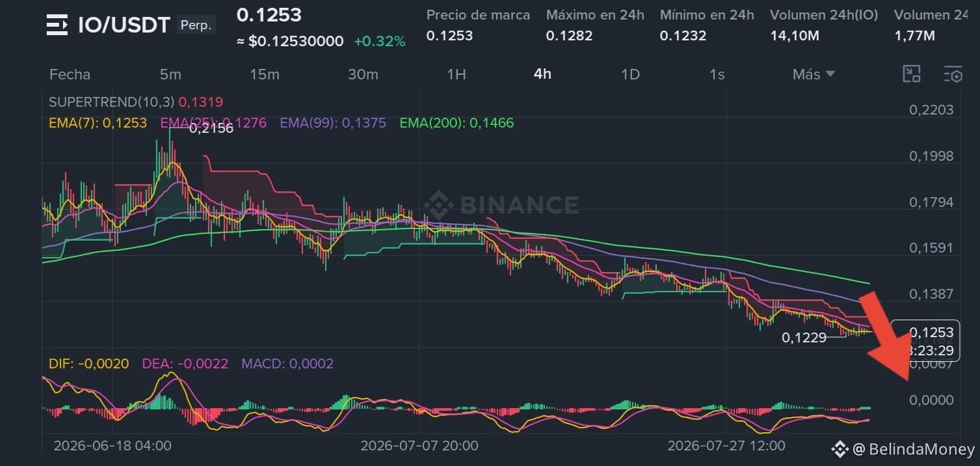Select the 4h timeframe
The image size is (980, 466).
coord(542,74)
